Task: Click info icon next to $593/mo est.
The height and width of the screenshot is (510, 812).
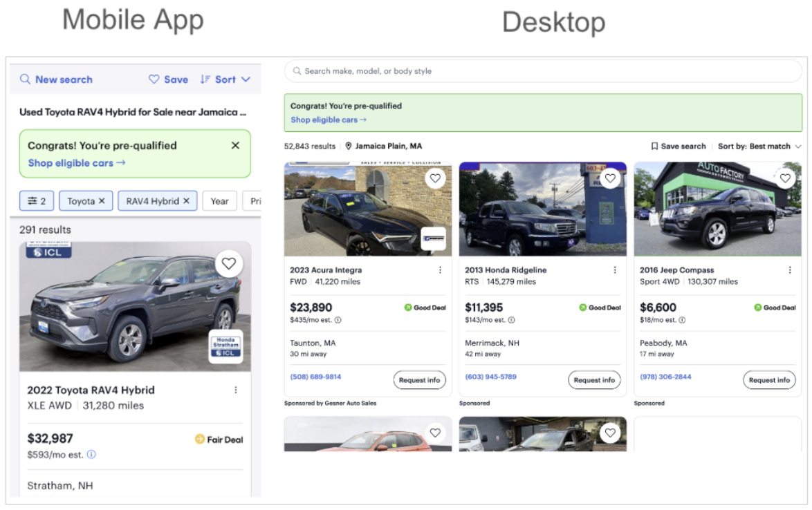Action: coord(92,454)
